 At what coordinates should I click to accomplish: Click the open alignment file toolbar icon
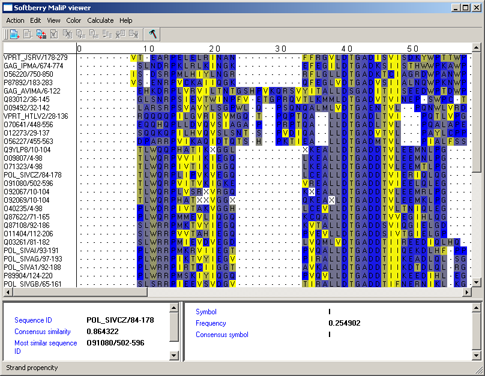click(14, 34)
